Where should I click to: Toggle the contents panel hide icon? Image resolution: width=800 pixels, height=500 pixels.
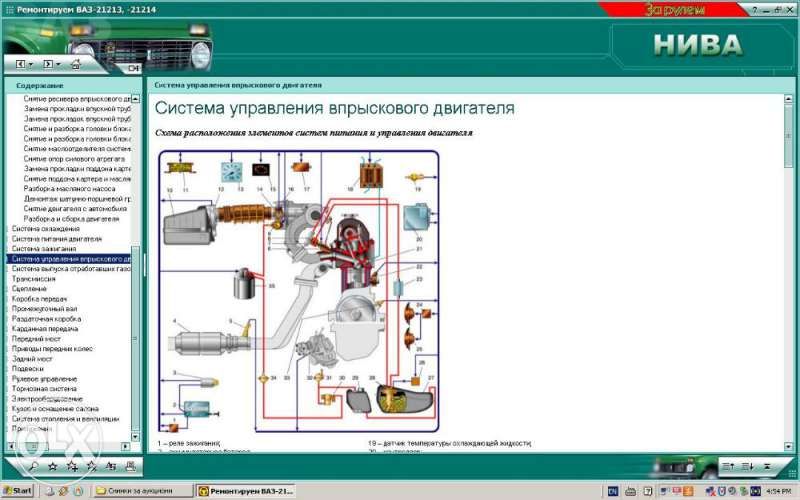(133, 68)
